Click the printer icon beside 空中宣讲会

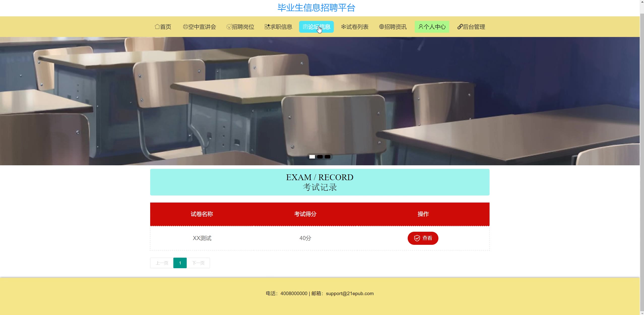[185, 27]
